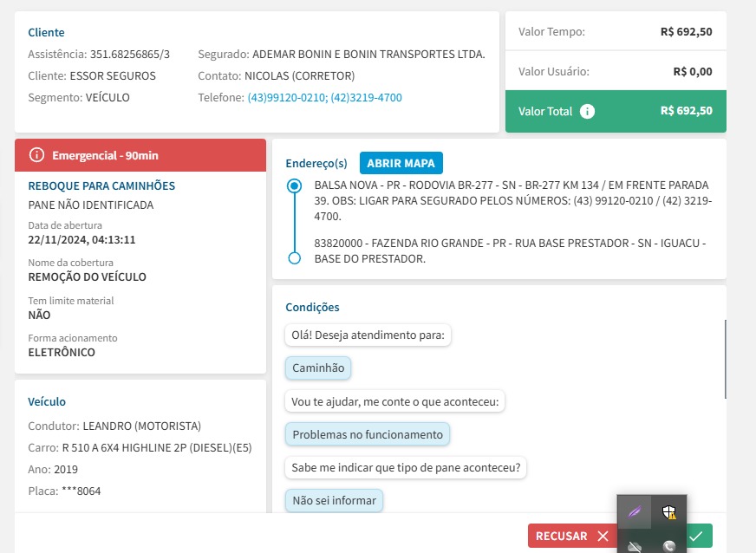Click the Veículo heading
The image size is (756, 553).
(47, 401)
